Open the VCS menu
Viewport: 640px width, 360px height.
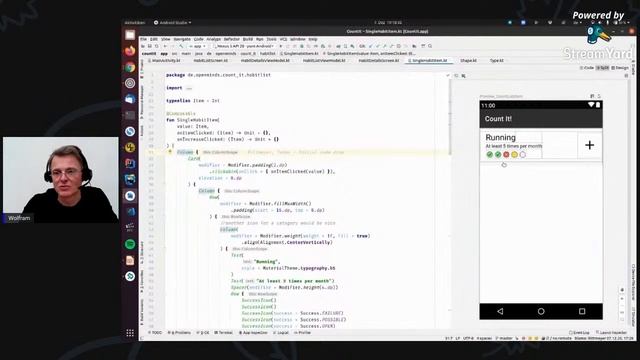283,39
